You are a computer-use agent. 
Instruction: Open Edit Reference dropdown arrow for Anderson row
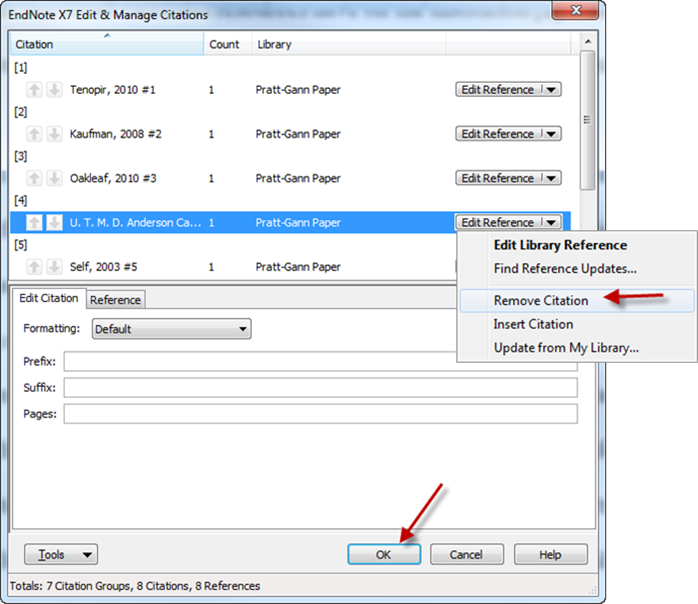(x=551, y=222)
